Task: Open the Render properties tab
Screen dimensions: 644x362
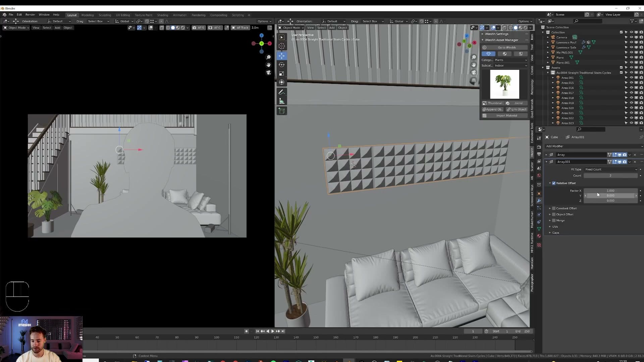Action: point(539,147)
